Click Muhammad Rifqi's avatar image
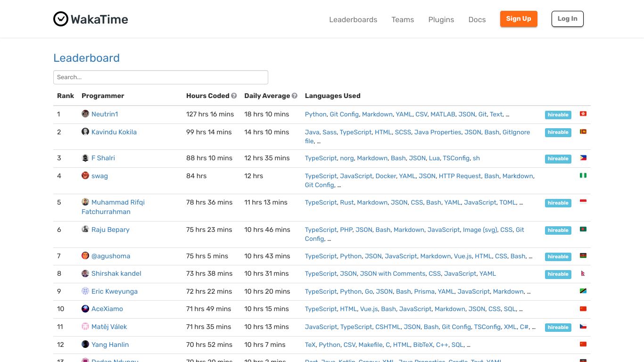Screen dimensions: 644x362 point(85,202)
